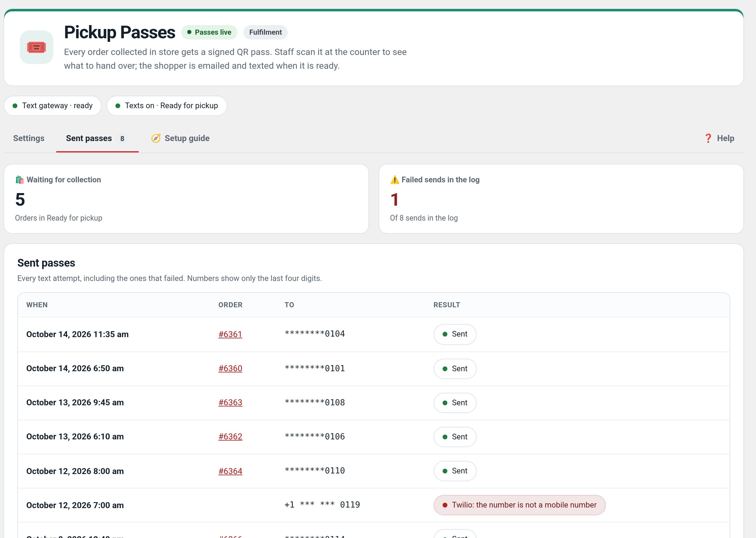Click the timestamp October 12, 2026 7:00 am

pyautogui.click(x=75, y=505)
